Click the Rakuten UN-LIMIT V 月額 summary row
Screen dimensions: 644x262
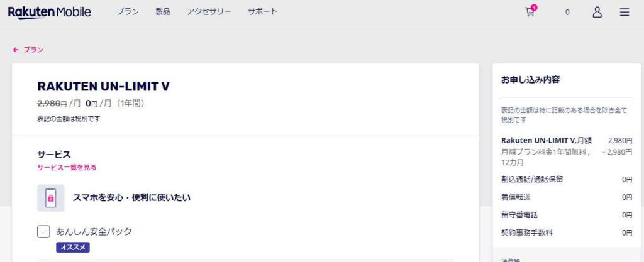click(x=567, y=141)
